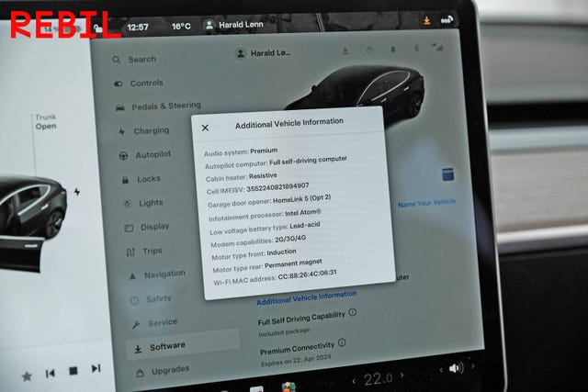Select Autopilot computer: Full self-driving computer line
This screenshot has width=588, height=392.
tap(276, 162)
